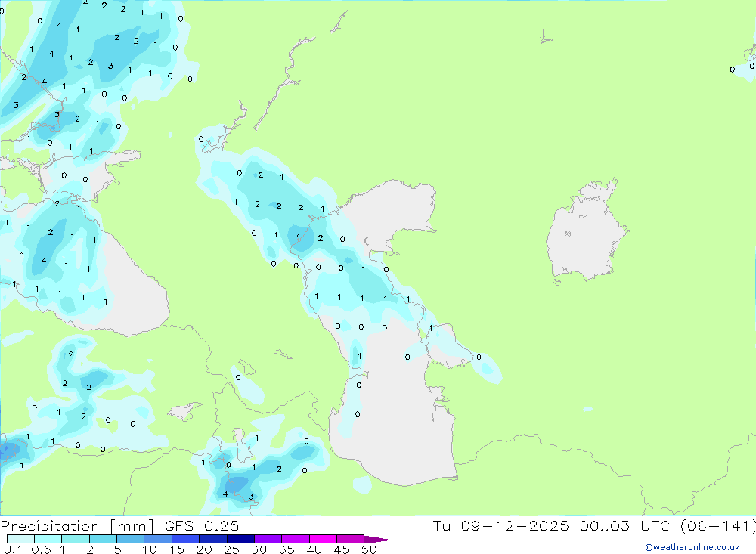Click the '25' legend scale label
This screenshot has width=756, height=554.
[231, 549]
